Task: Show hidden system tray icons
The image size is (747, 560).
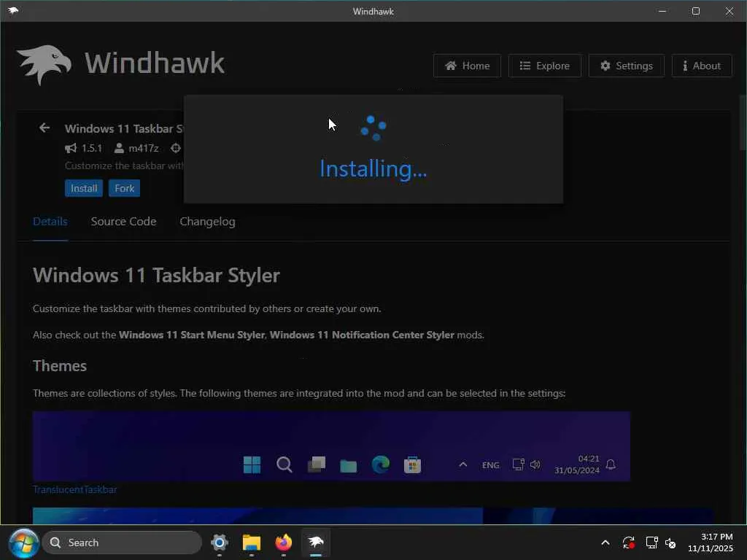Action: 605,542
